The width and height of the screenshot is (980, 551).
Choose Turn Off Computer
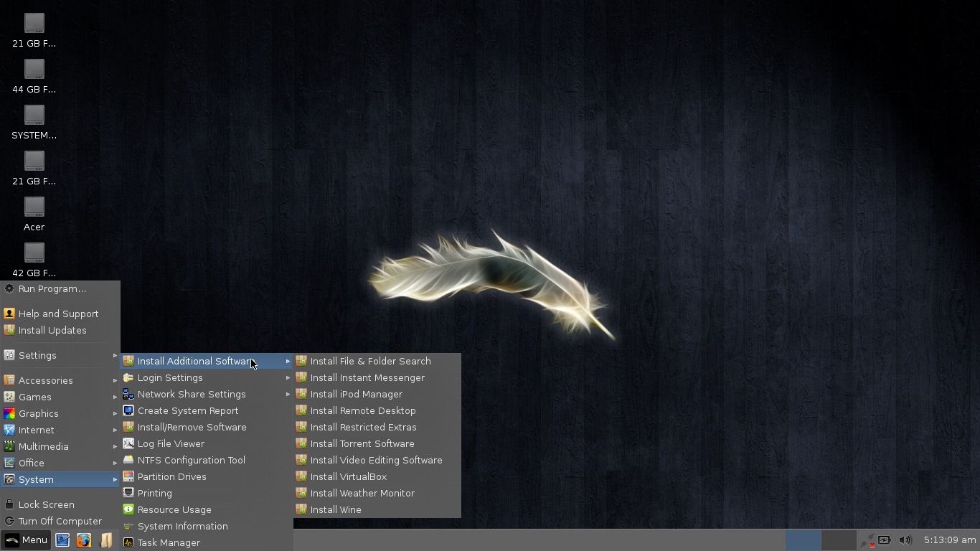[x=60, y=521]
